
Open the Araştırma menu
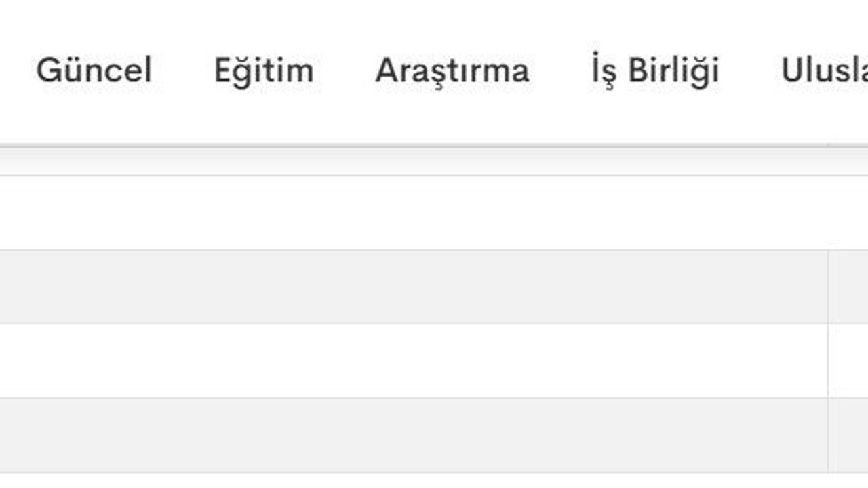point(452,70)
